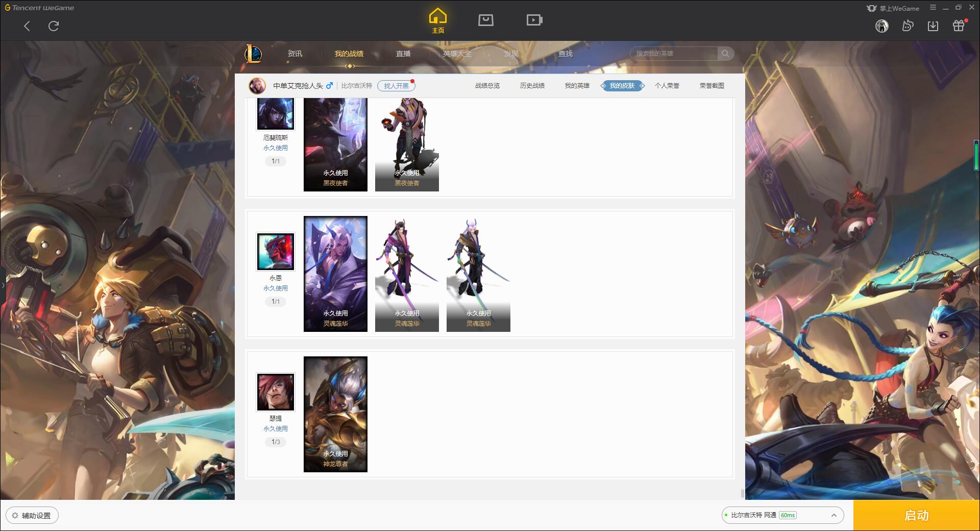Viewport: 980px width, 531px height.
Task: Click 永久使用 link under 厄斐琉斯
Action: (276, 148)
